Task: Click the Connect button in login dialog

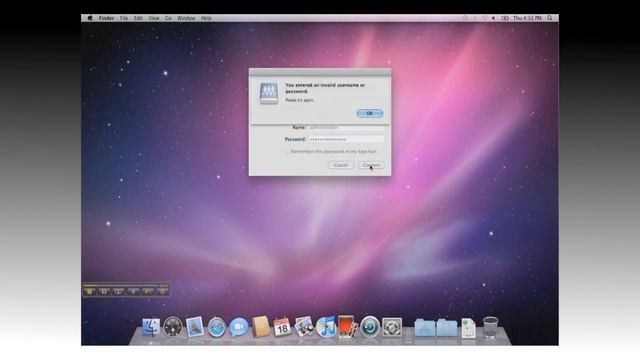Action: click(x=371, y=165)
